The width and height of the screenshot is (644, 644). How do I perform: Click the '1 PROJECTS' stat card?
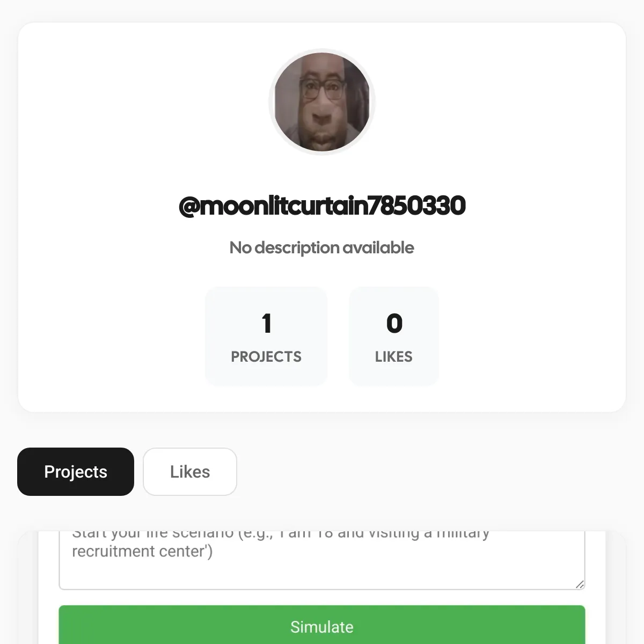click(x=266, y=336)
